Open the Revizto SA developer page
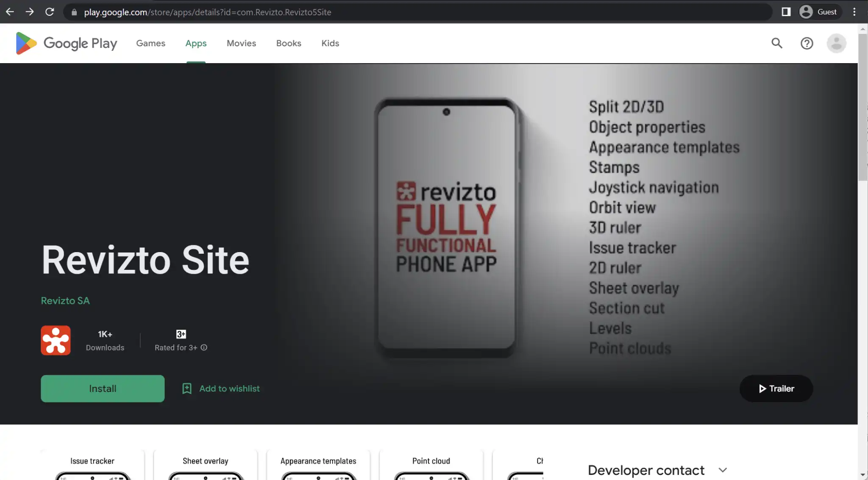The image size is (868, 480). coord(65,300)
